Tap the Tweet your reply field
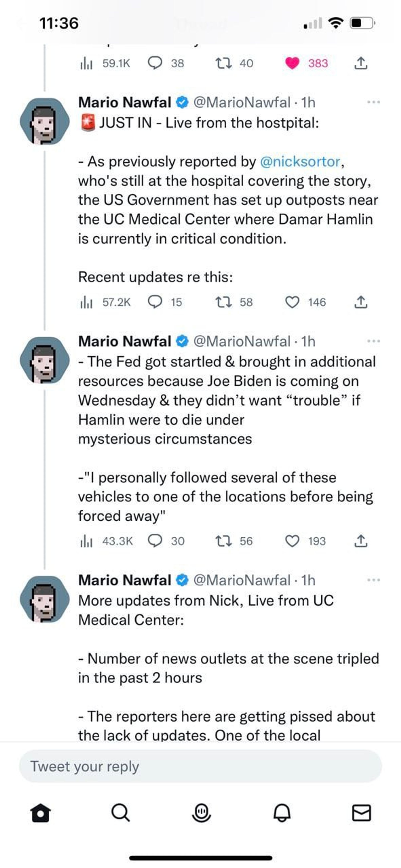 [x=200, y=766]
